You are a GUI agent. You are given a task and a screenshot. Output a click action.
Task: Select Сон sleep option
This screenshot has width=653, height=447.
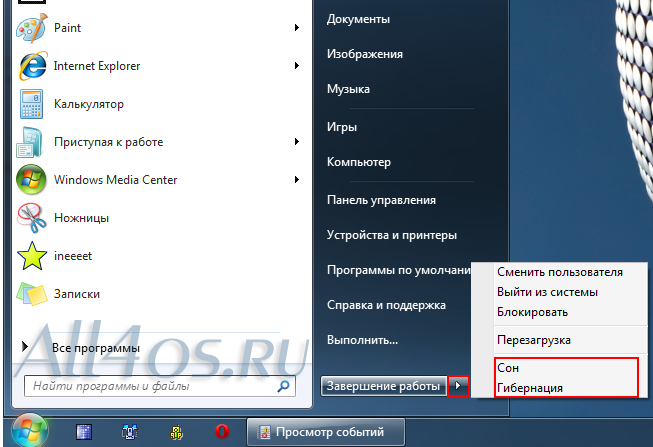508,368
